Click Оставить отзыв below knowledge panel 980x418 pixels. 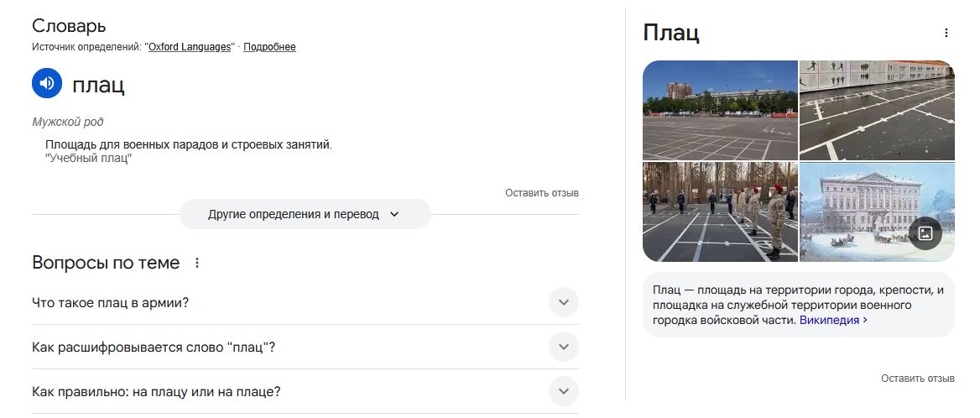coord(918,379)
